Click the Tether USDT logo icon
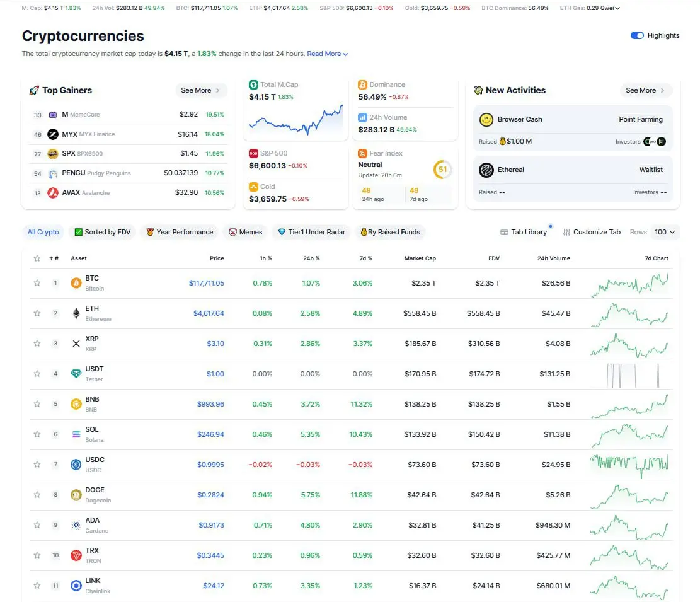This screenshot has width=700, height=602. tap(76, 374)
